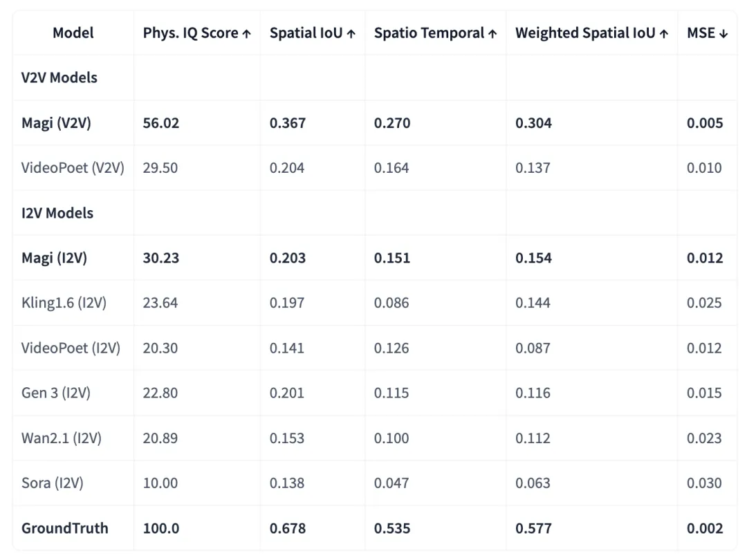
Task: Select the V2V Models section label
Action: [59, 77]
